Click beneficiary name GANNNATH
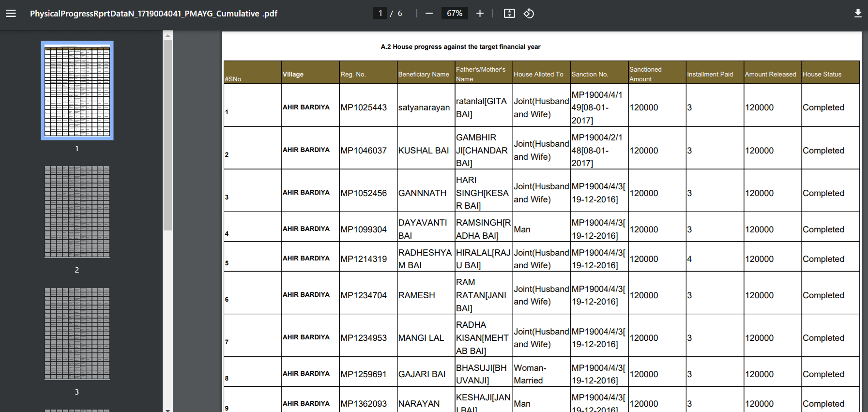Viewport: 868px width, 412px height. [x=423, y=193]
